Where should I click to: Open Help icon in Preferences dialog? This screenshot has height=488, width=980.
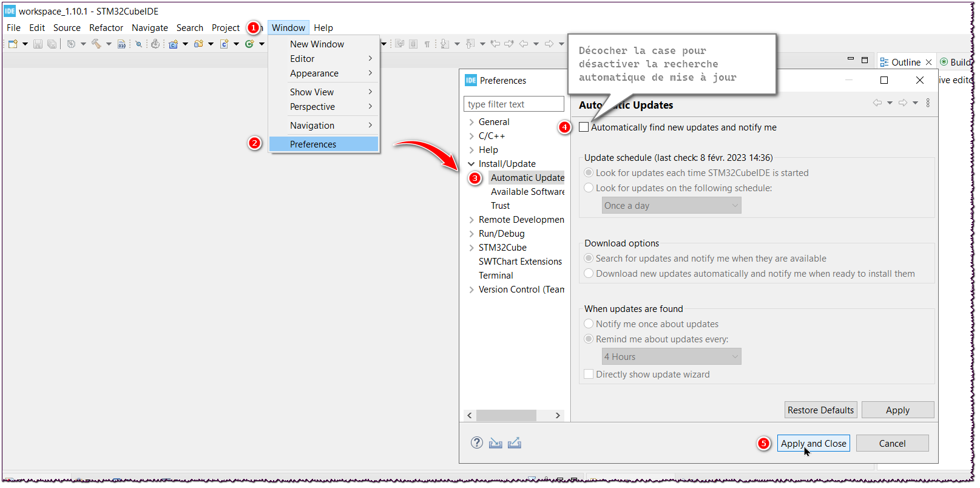tap(477, 442)
